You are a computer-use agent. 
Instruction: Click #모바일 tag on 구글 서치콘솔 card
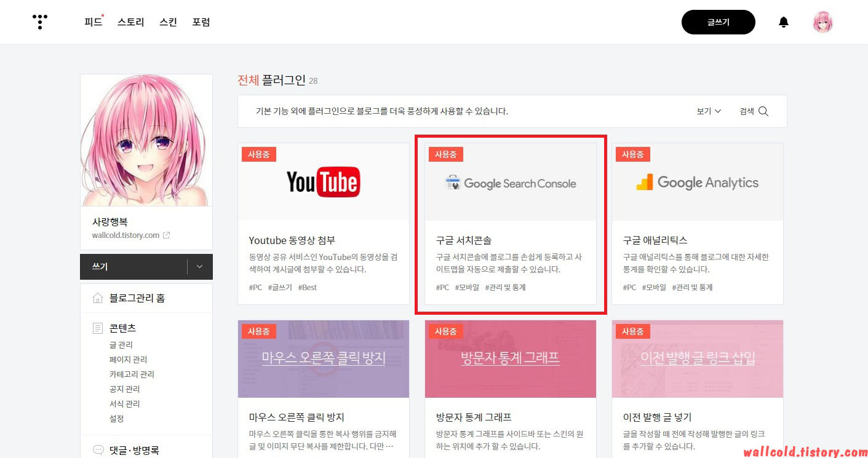point(467,287)
